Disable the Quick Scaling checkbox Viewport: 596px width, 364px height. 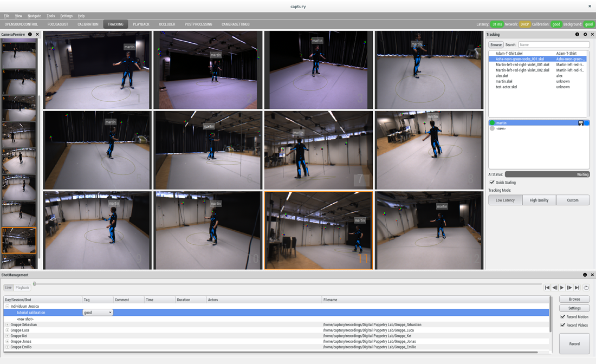(x=492, y=183)
